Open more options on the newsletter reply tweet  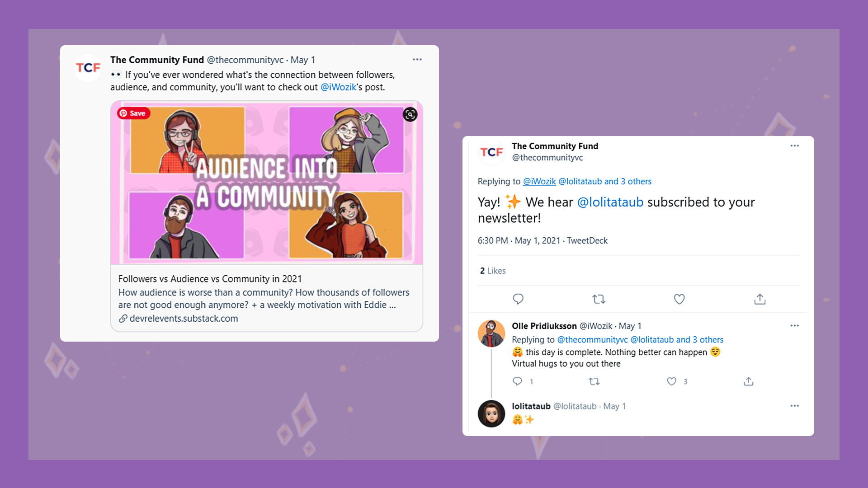point(794,146)
